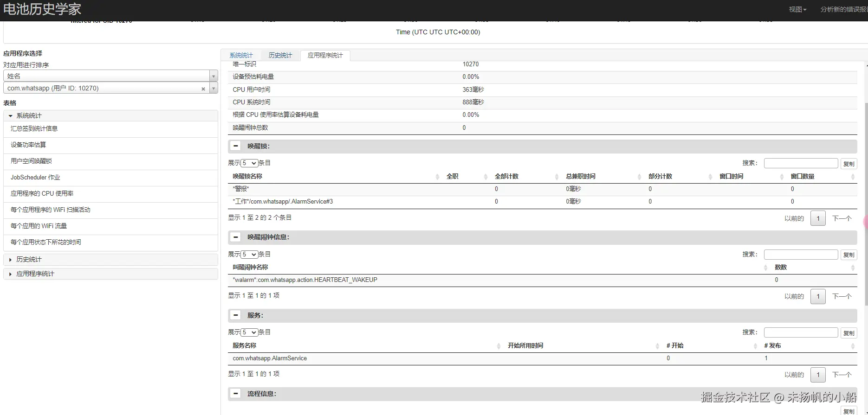Focus the 搜索 field in 唤醒锁 section

pos(801,163)
